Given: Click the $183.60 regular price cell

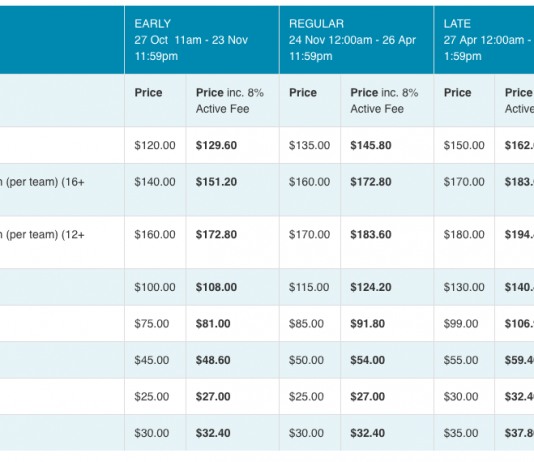Looking at the screenshot, I should [371, 235].
